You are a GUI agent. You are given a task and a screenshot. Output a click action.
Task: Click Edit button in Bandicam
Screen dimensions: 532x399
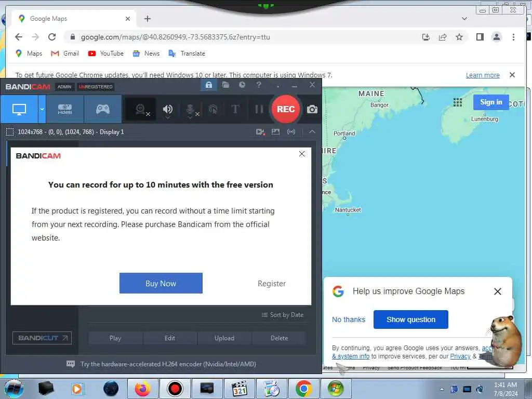pos(170,338)
